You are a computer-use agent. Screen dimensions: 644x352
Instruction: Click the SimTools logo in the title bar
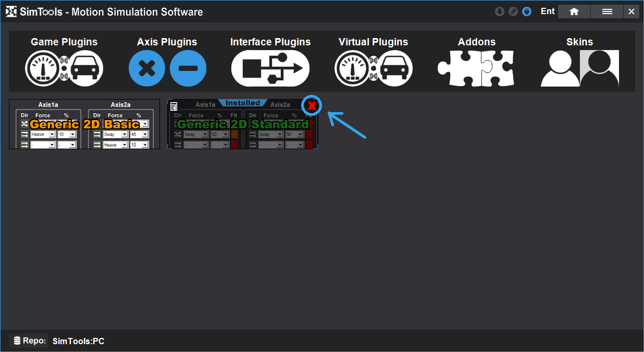coord(11,11)
